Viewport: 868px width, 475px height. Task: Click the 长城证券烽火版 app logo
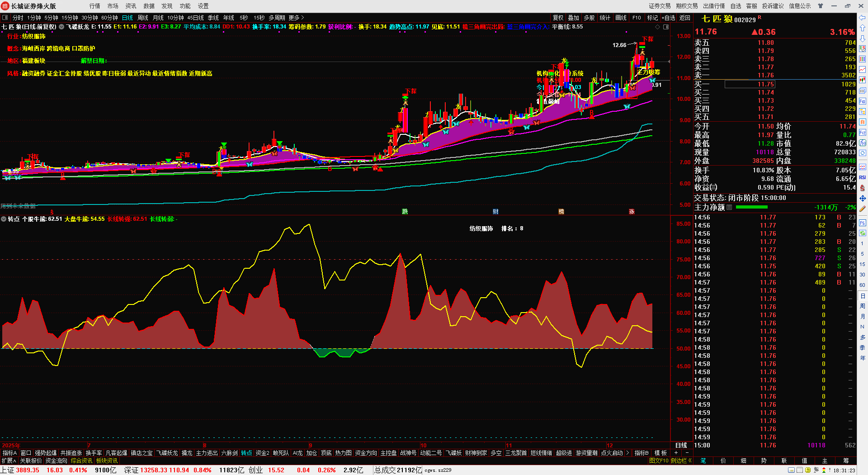[x=5, y=6]
